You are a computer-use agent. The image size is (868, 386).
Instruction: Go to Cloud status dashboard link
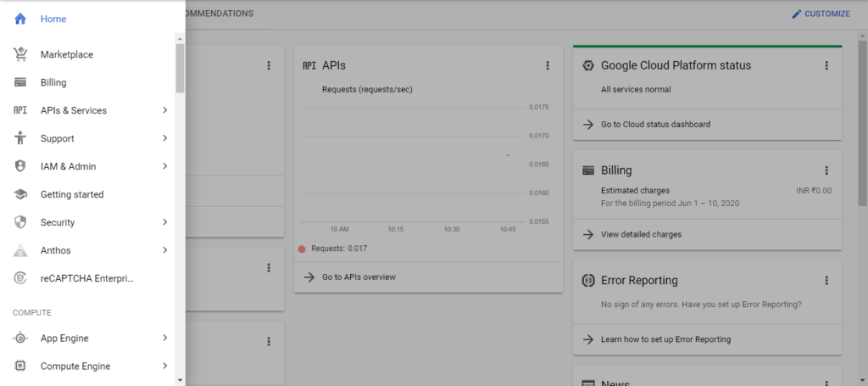tap(655, 124)
